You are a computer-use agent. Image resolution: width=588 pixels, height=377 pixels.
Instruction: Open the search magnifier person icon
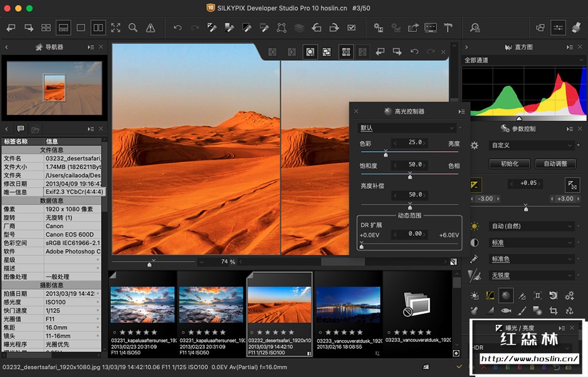(475, 28)
